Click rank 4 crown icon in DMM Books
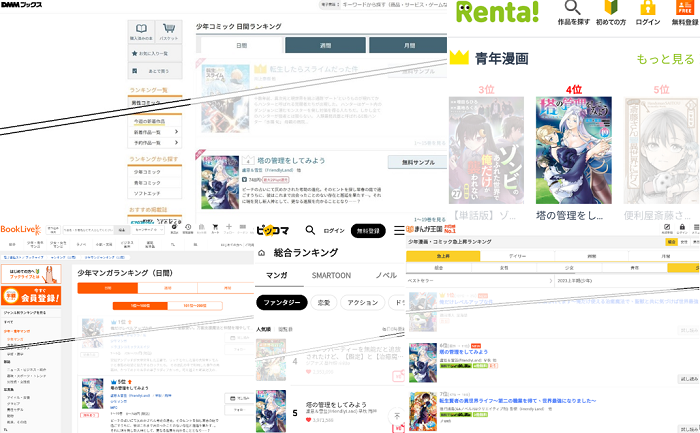 click(x=248, y=160)
